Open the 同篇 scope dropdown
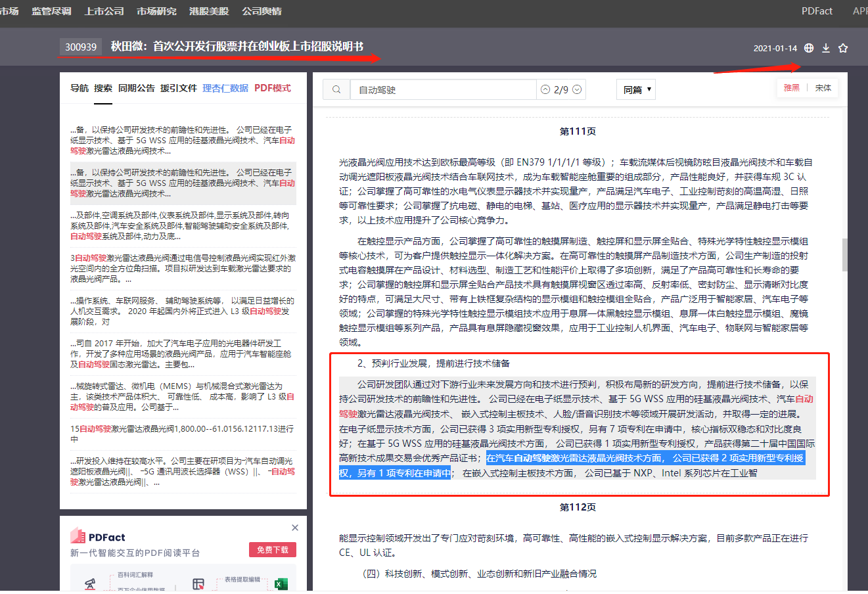868x594 pixels. tap(636, 90)
